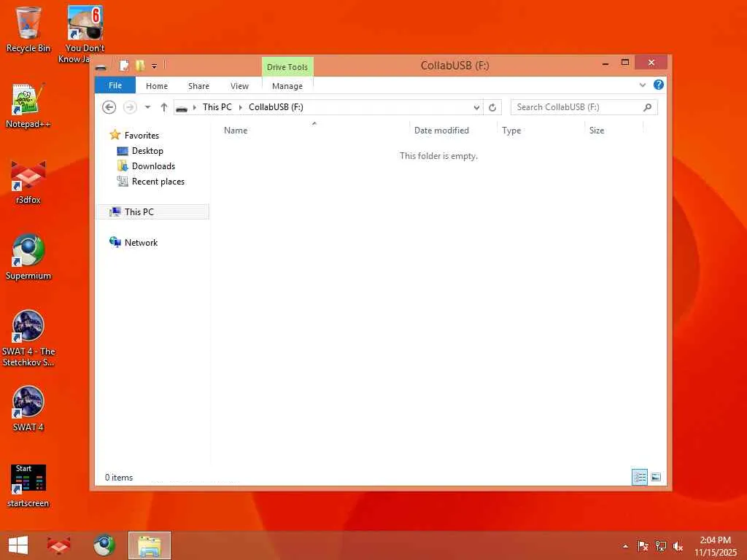Open the Home ribbon tab
Screen dimensions: 747x560
pyautogui.click(x=157, y=86)
